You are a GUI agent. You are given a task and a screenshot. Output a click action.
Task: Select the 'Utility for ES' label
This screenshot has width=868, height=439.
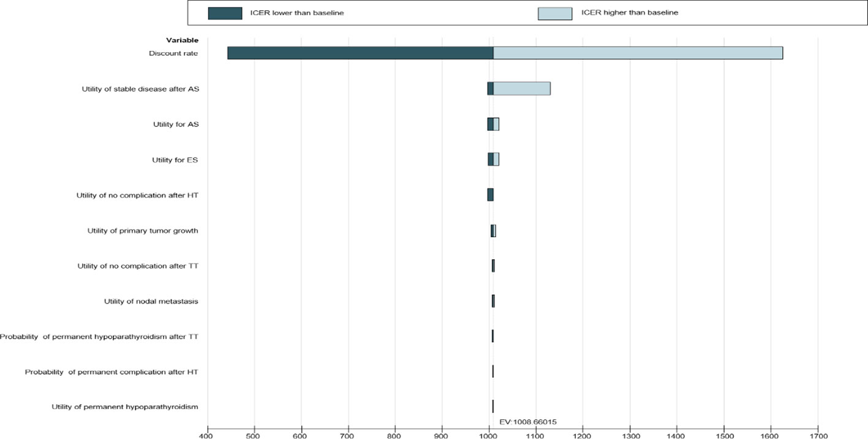coord(175,160)
